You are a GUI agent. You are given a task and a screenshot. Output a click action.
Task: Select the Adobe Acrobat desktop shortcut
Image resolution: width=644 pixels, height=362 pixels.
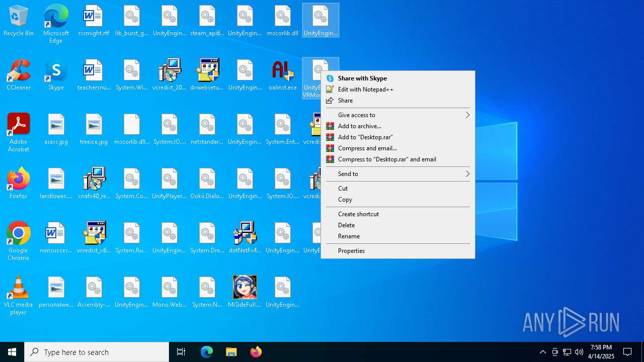click(19, 133)
